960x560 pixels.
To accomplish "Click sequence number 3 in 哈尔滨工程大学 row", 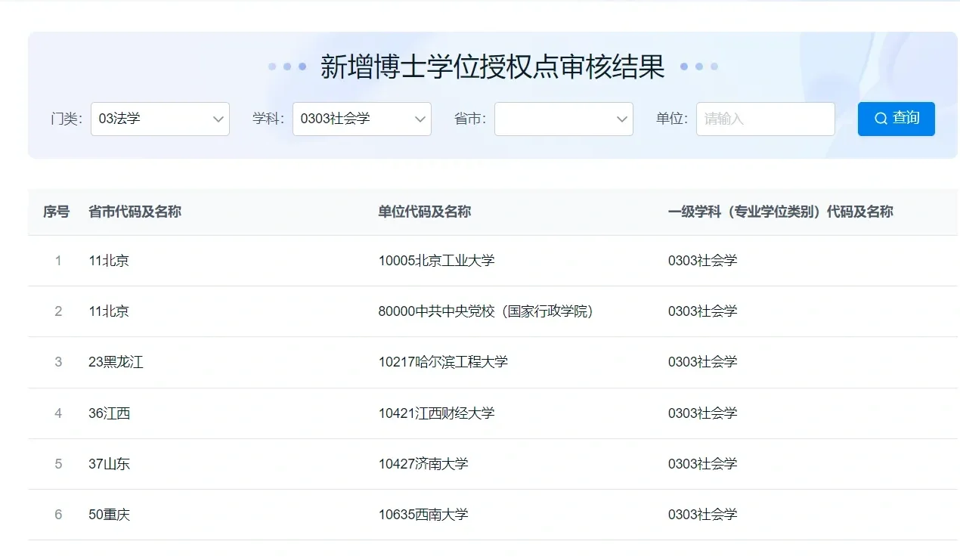I will (58, 362).
